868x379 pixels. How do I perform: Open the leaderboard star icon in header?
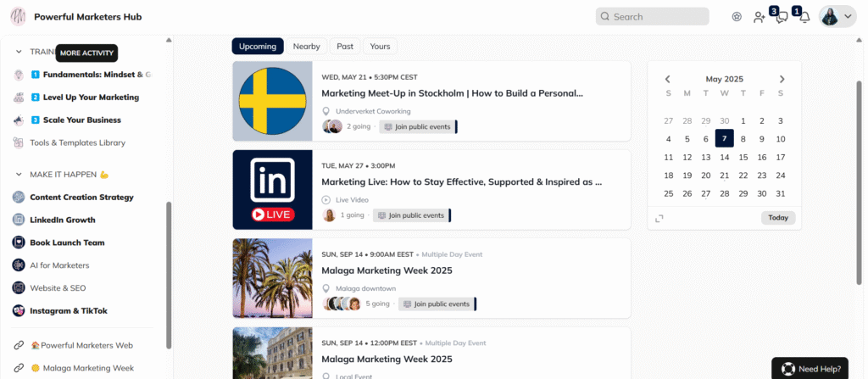tap(737, 17)
